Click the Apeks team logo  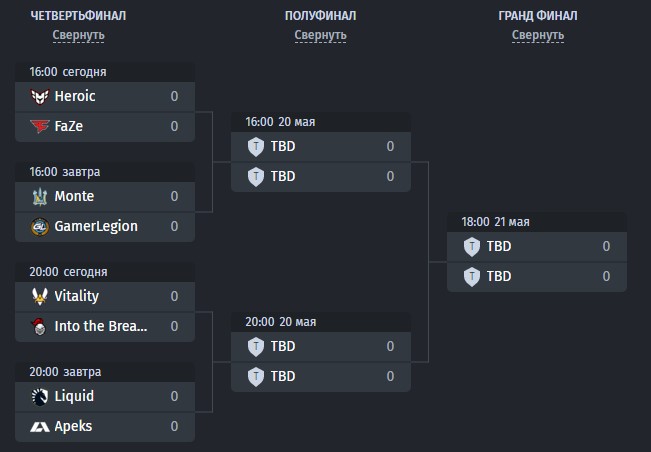point(40,427)
